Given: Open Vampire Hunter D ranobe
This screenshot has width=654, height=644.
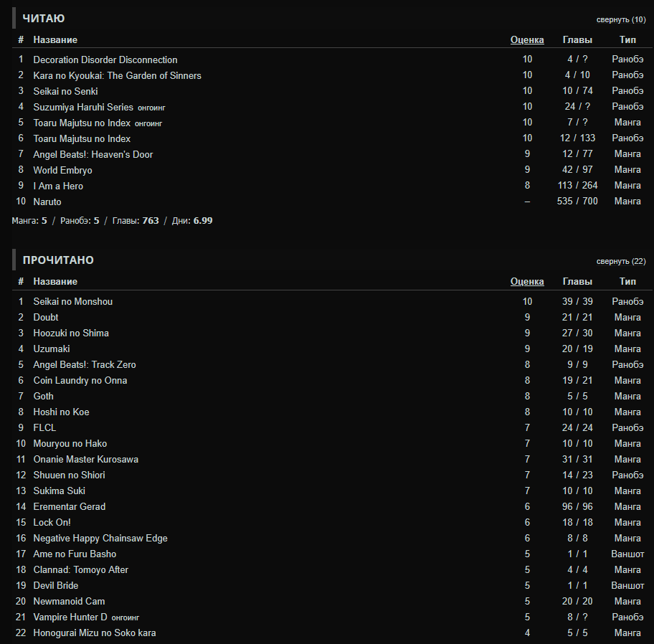Looking at the screenshot, I should pyautogui.click(x=70, y=617).
